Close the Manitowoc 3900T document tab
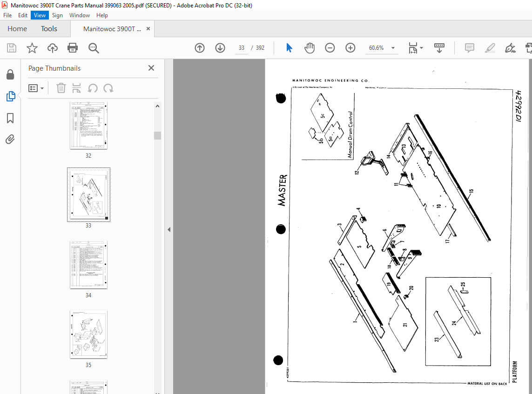Screen dimensions: 532x394 (x=148, y=29)
